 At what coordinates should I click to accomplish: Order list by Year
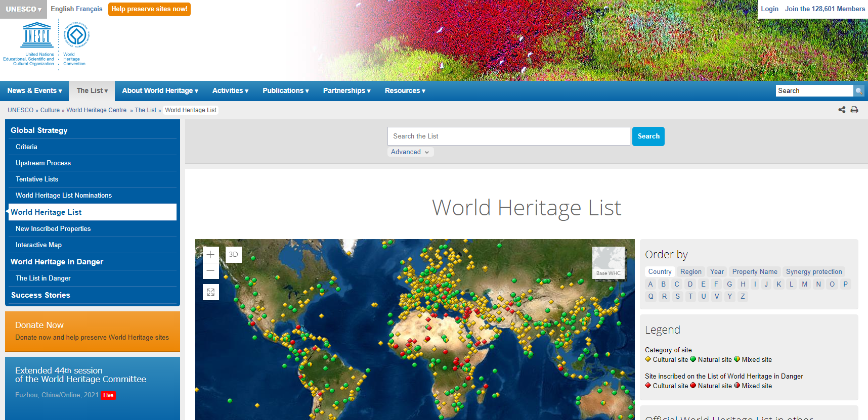click(717, 272)
